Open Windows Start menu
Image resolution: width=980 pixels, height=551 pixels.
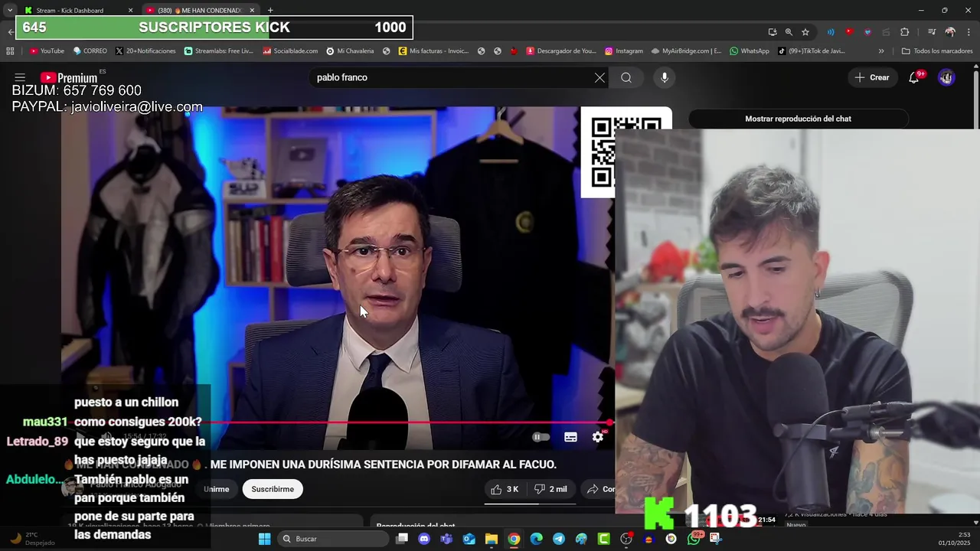[264, 539]
